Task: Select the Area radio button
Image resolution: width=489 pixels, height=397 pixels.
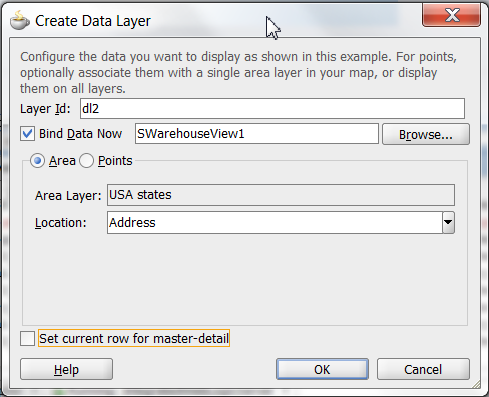Action: tap(37, 161)
